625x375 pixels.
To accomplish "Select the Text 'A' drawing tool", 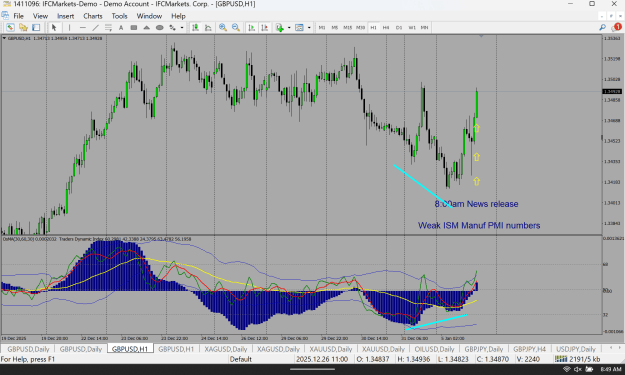I will [x=121, y=27].
